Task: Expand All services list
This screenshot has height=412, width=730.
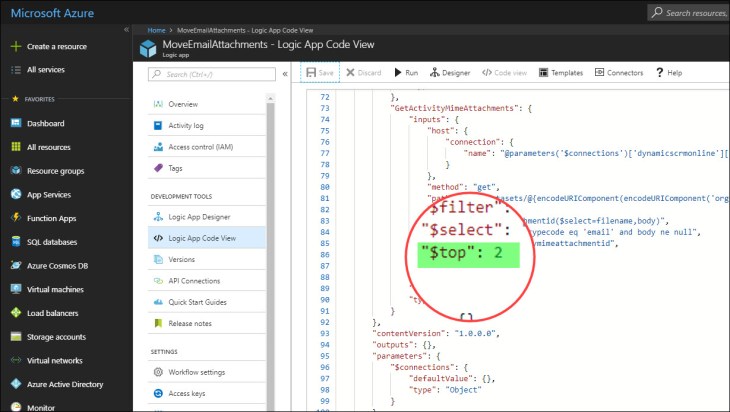Action: point(47,69)
